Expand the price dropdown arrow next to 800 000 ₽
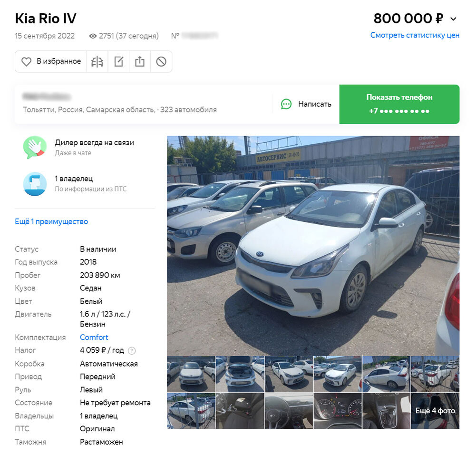Screen dimensions: 476x457 coord(453,19)
